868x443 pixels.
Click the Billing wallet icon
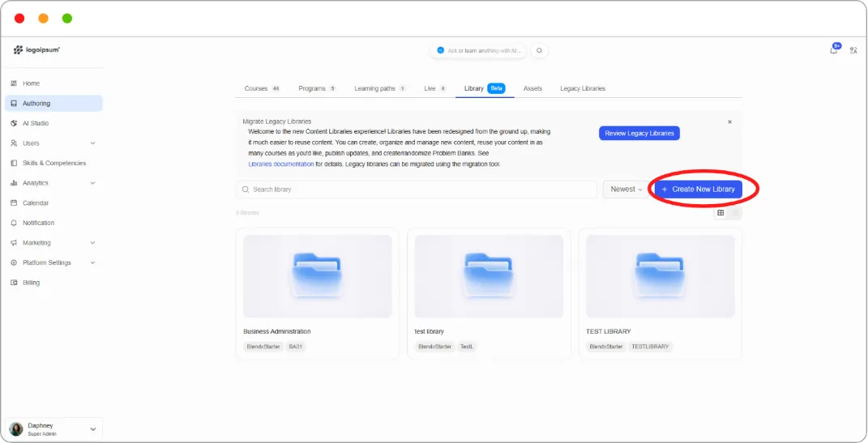(14, 283)
